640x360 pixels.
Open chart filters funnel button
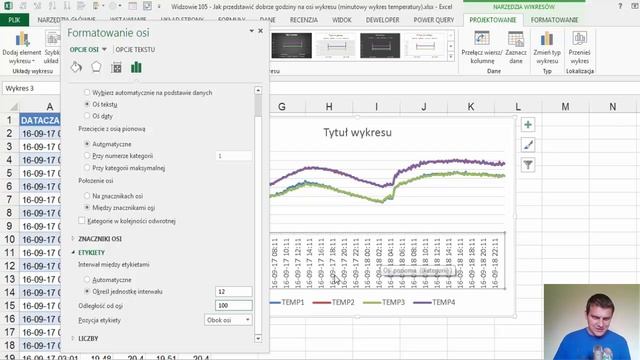tap(528, 165)
